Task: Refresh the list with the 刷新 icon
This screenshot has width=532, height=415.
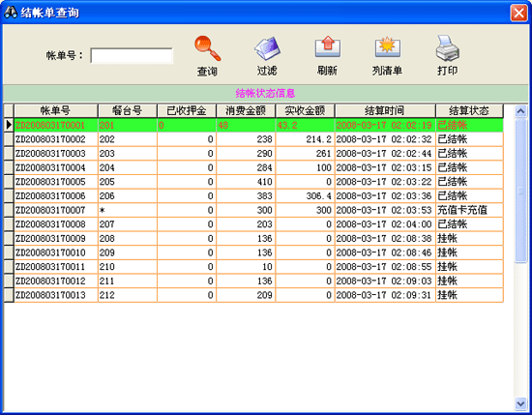Action: 327,47
